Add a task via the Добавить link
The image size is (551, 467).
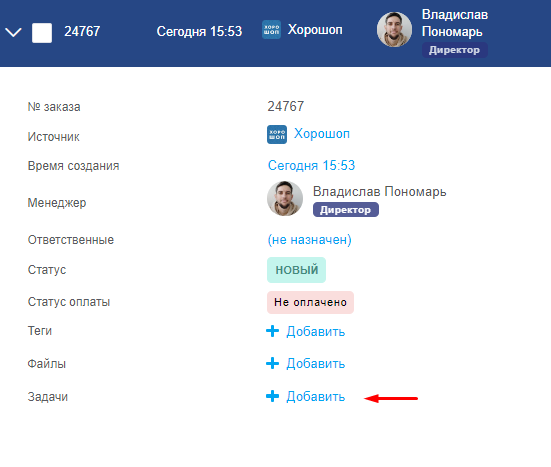click(x=316, y=396)
